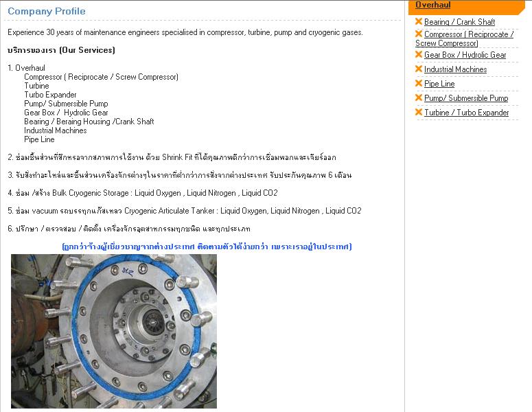Click the orange X icon beside Pipe Line

tap(419, 83)
